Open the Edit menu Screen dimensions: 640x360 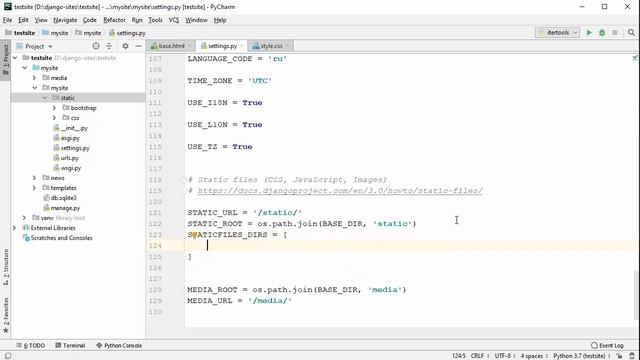(x=23, y=20)
